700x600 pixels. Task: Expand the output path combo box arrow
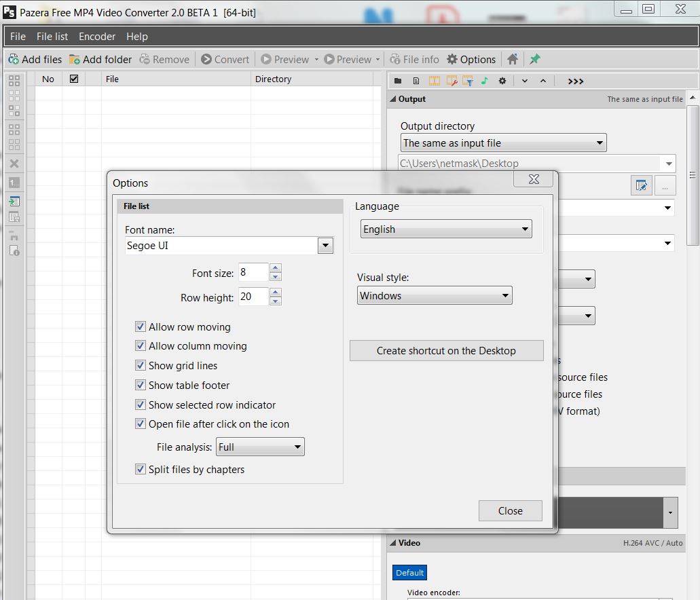click(x=668, y=164)
